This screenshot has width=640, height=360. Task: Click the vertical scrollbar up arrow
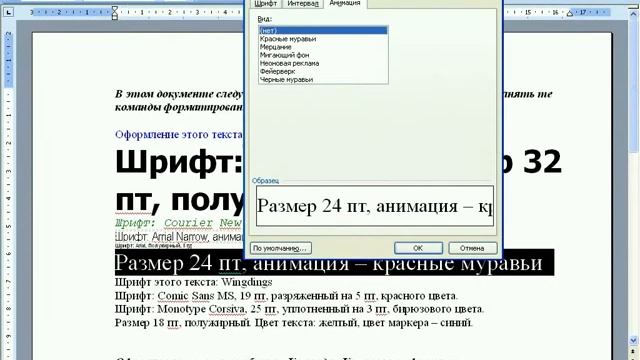[633, 13]
